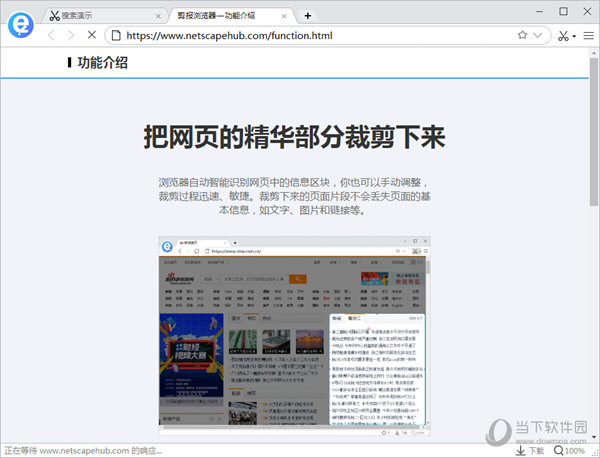Maximize the browser window

click(x=563, y=11)
